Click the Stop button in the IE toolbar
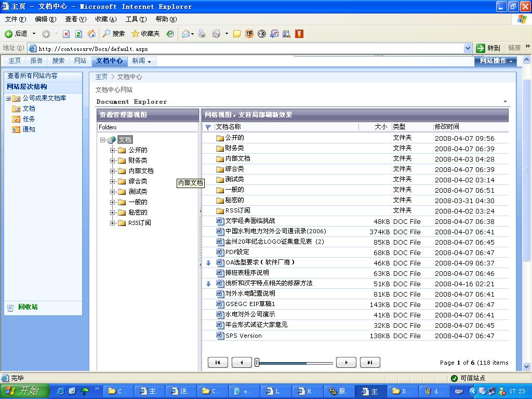The height and width of the screenshot is (399, 532). 66,34
